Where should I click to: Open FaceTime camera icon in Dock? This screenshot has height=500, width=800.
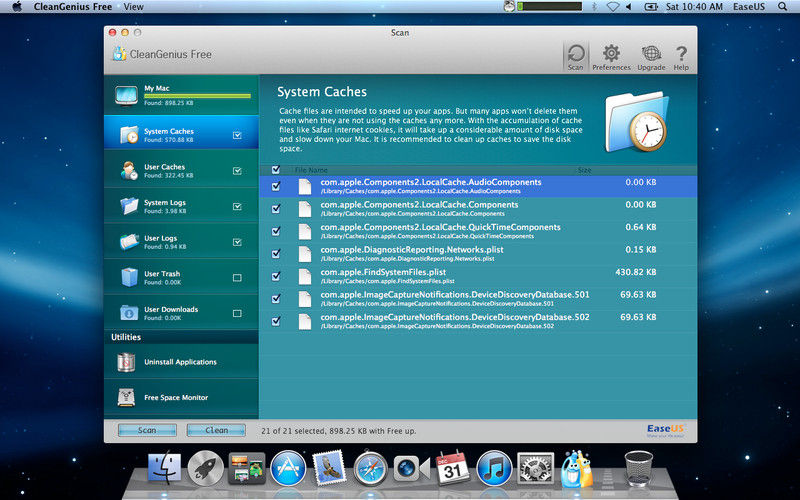pos(411,468)
